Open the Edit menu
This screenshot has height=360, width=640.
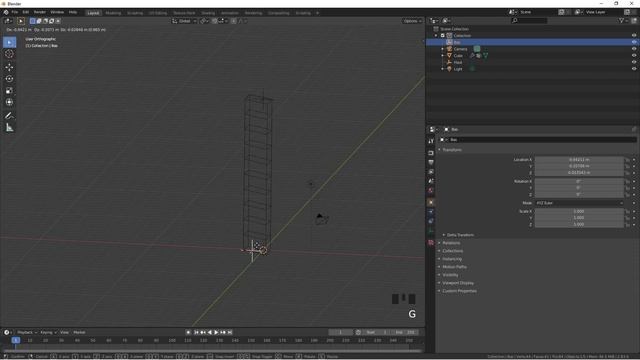tap(26, 12)
